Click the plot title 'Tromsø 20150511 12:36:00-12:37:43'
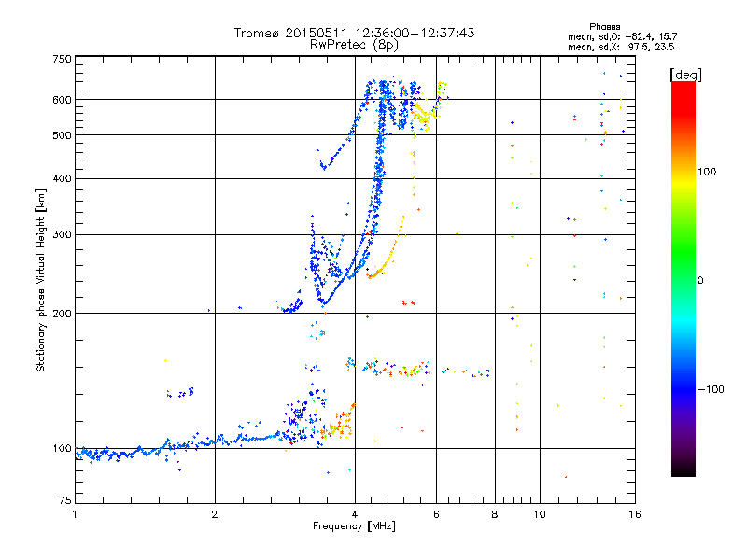Screen dimensions: 747x560 [354, 33]
